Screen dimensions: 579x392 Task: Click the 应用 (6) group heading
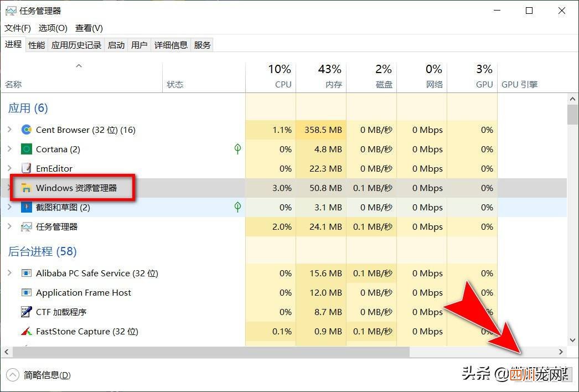[x=28, y=108]
